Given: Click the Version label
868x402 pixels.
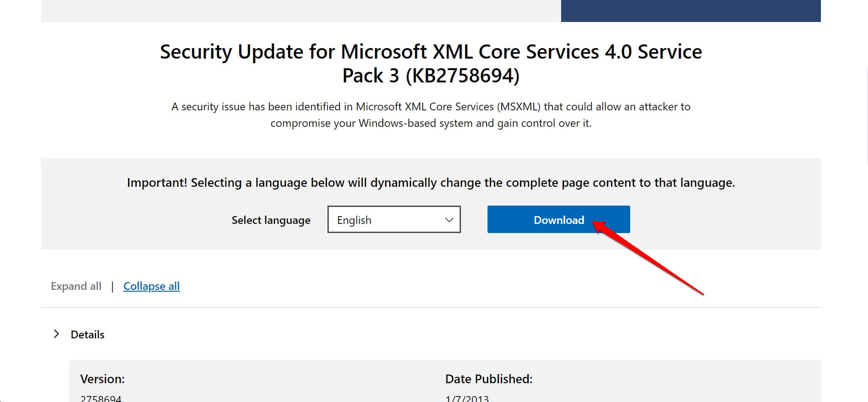Looking at the screenshot, I should point(102,379).
